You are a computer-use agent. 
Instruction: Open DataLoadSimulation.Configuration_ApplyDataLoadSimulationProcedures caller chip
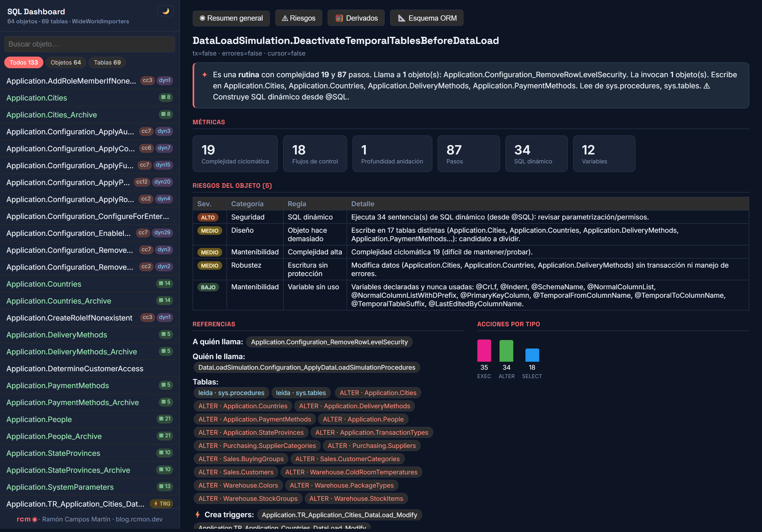307,368
